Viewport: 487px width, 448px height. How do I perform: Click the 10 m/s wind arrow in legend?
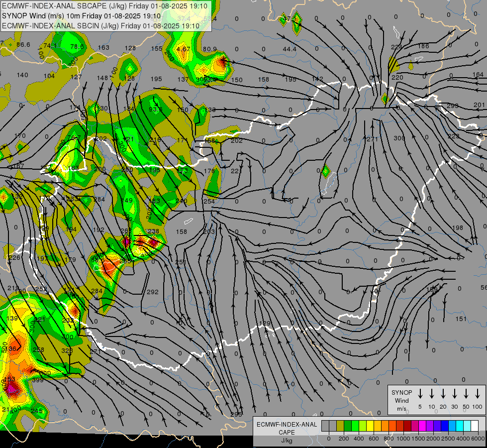tap(432, 394)
